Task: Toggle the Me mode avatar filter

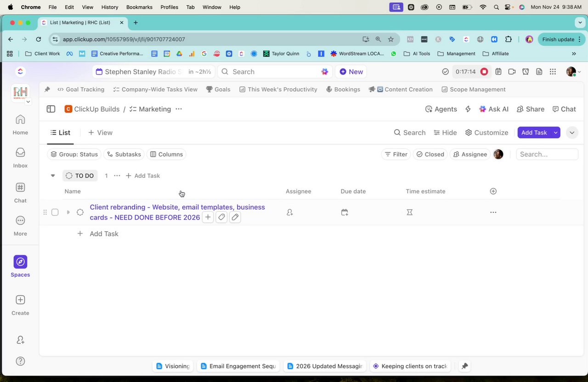Action: (x=498, y=154)
